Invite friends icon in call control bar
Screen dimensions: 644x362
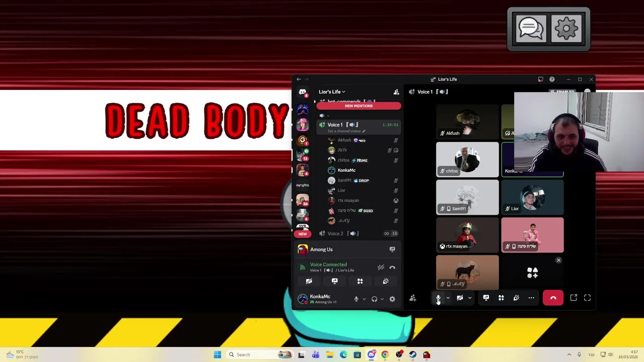pyautogui.click(x=413, y=298)
